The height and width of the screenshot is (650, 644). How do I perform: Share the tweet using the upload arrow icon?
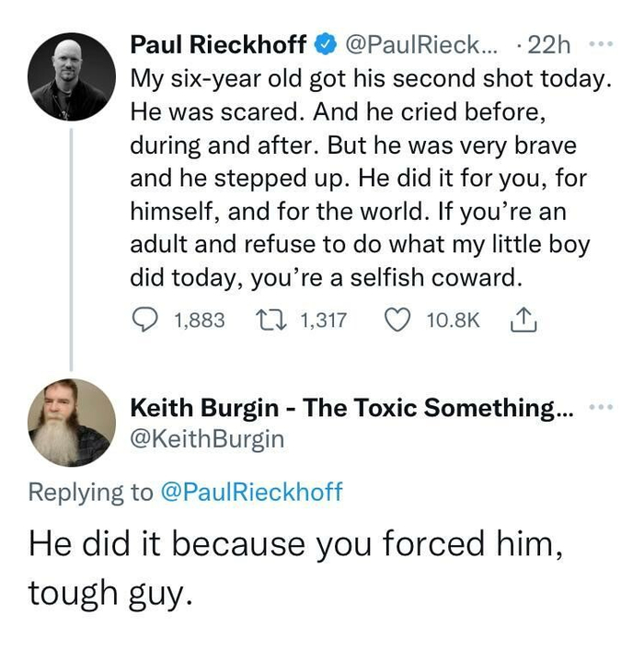point(520,319)
